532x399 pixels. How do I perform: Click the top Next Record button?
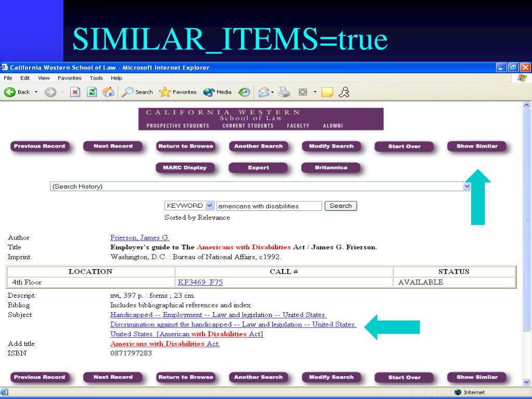pyautogui.click(x=113, y=146)
